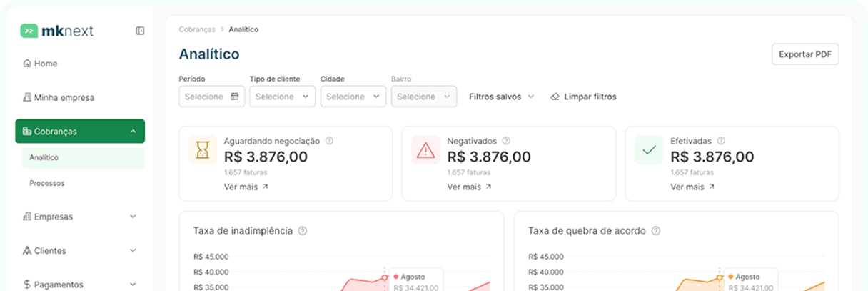The image size is (868, 291).
Task: Open the Tipo de cliente dropdown
Action: 283,97
